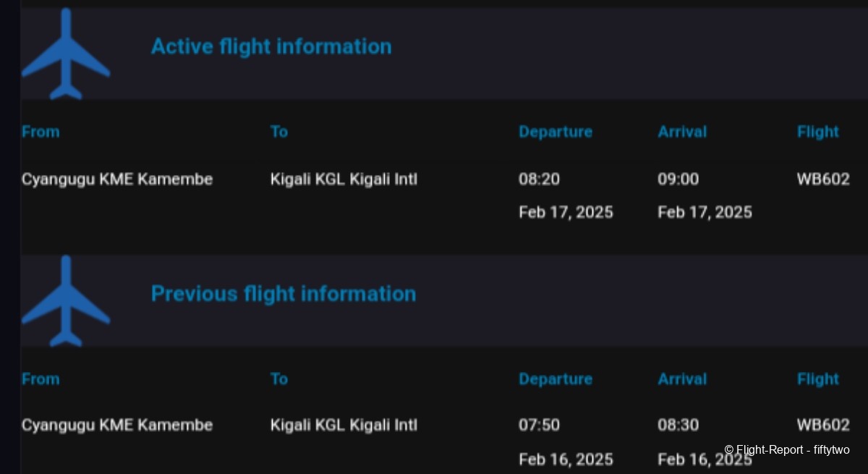This screenshot has height=474, width=868.
Task: Click the Feb 17, 2025 departure date
Action: pyautogui.click(x=566, y=212)
